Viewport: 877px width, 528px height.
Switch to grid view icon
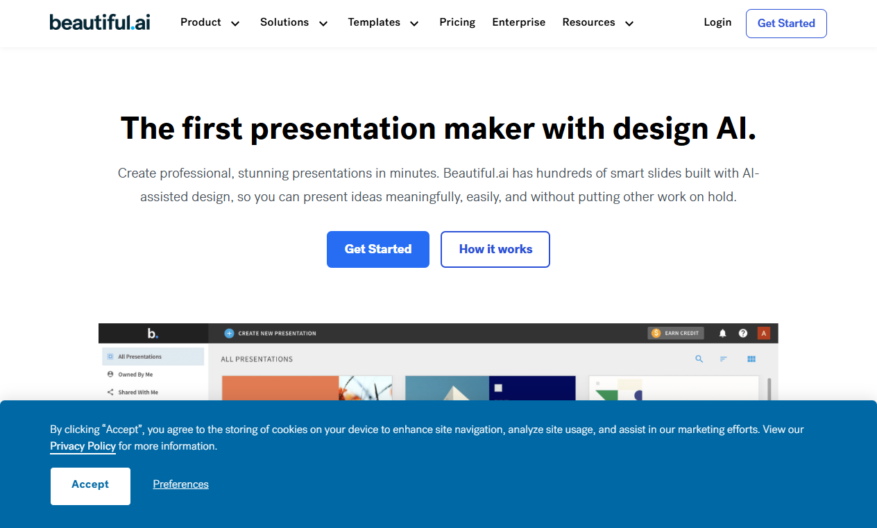click(x=751, y=359)
